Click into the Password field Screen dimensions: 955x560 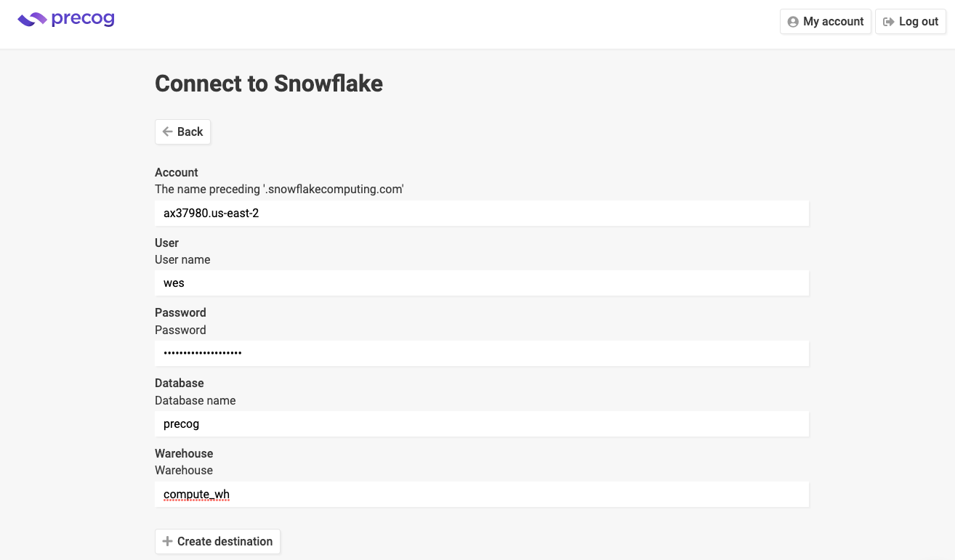[x=482, y=353]
